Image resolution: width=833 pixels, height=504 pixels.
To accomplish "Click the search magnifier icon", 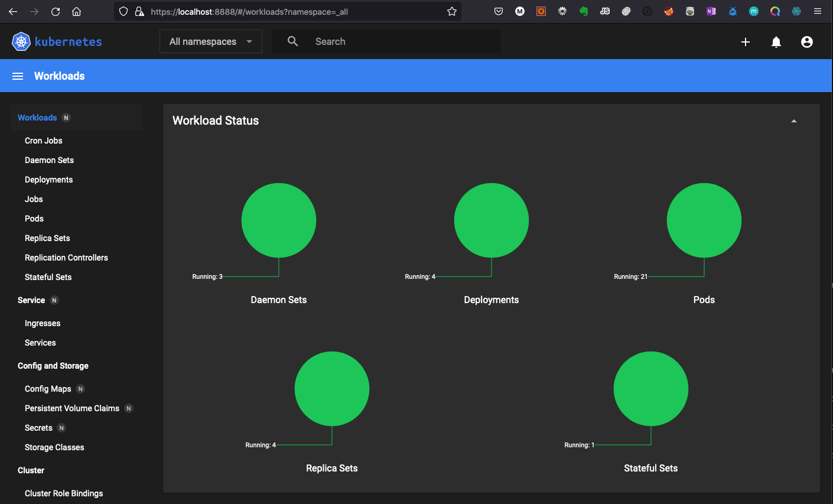I will 292,41.
